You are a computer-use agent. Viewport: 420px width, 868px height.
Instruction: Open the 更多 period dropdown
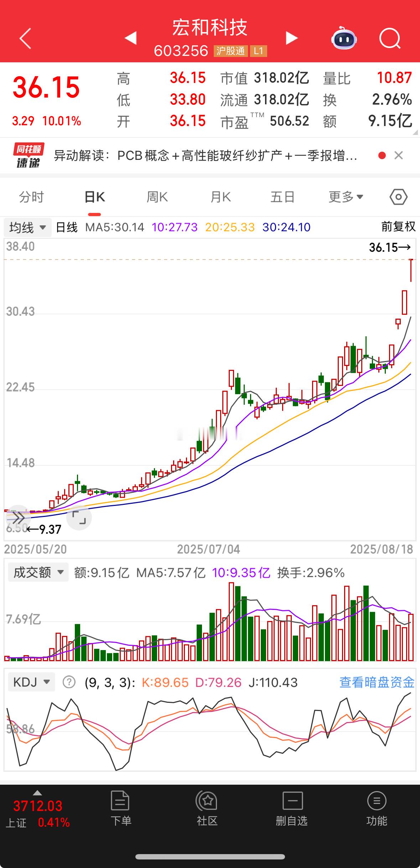tap(346, 197)
